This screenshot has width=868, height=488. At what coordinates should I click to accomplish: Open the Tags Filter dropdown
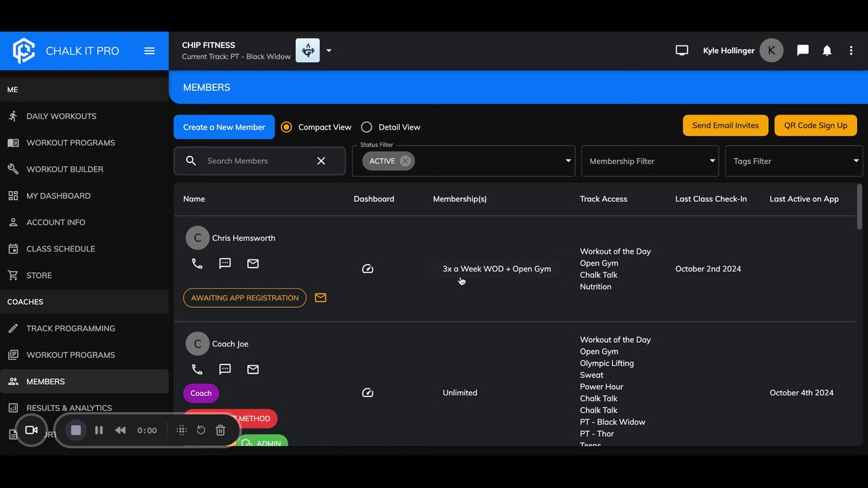tap(793, 161)
